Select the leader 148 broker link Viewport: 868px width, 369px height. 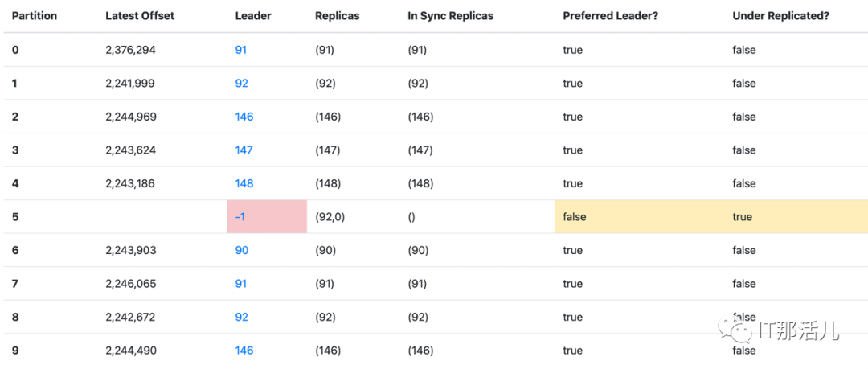point(244,183)
